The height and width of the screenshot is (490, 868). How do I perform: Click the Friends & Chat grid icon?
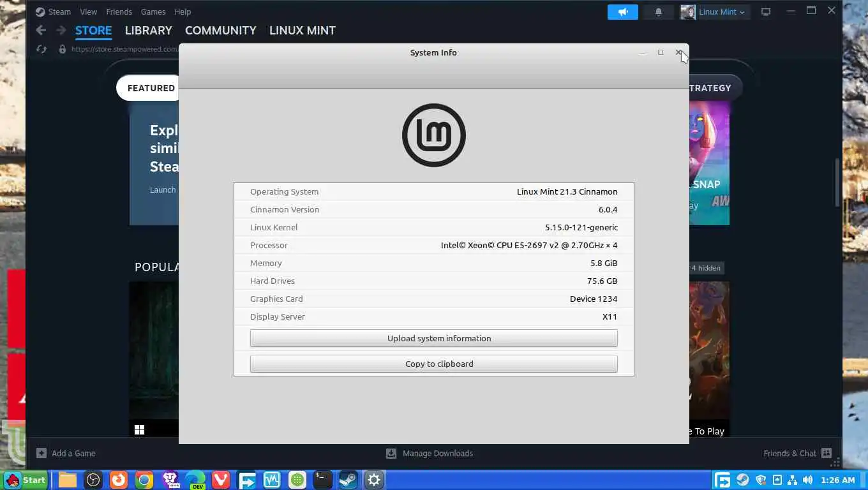point(827,453)
